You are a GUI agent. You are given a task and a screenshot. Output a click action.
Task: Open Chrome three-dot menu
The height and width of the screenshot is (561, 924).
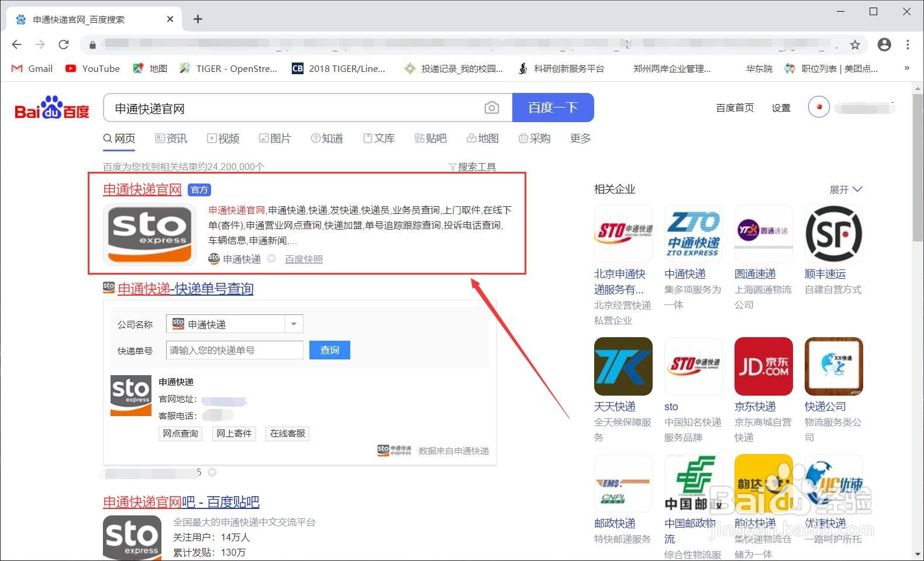908,44
